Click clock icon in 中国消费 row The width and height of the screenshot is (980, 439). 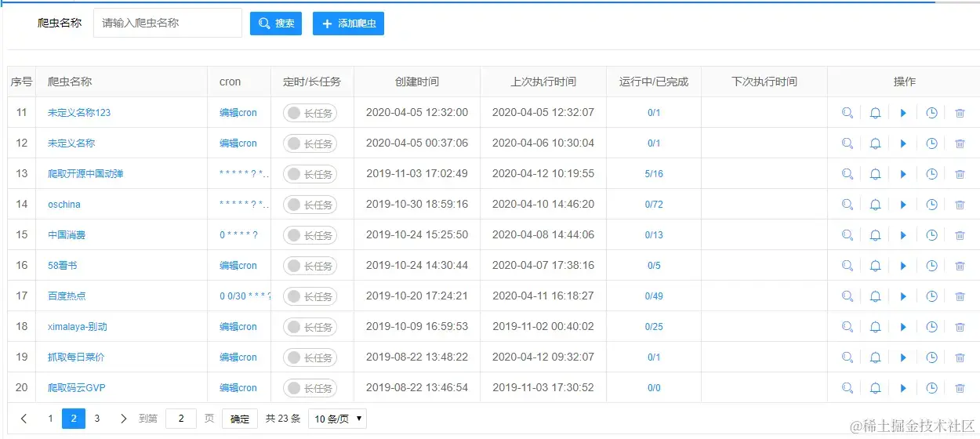(931, 235)
